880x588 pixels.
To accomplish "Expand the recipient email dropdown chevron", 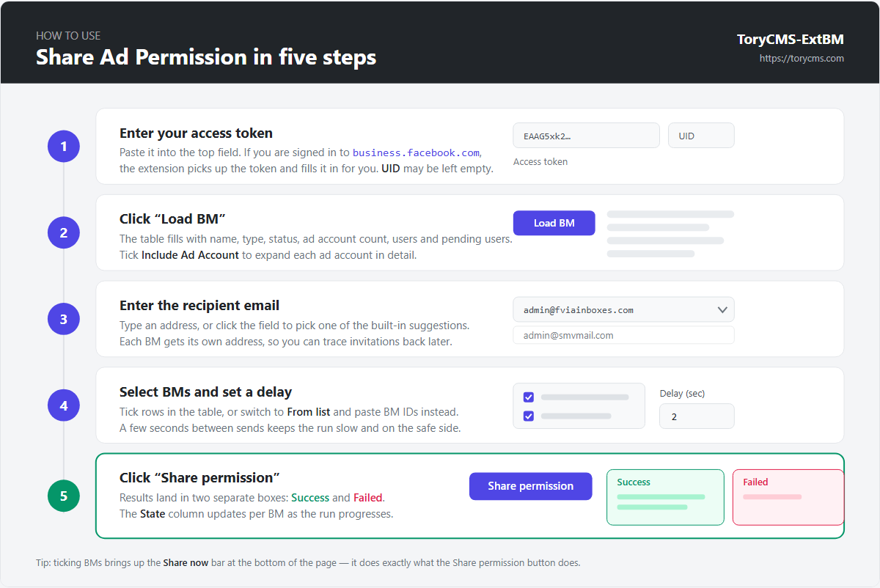I will (722, 310).
